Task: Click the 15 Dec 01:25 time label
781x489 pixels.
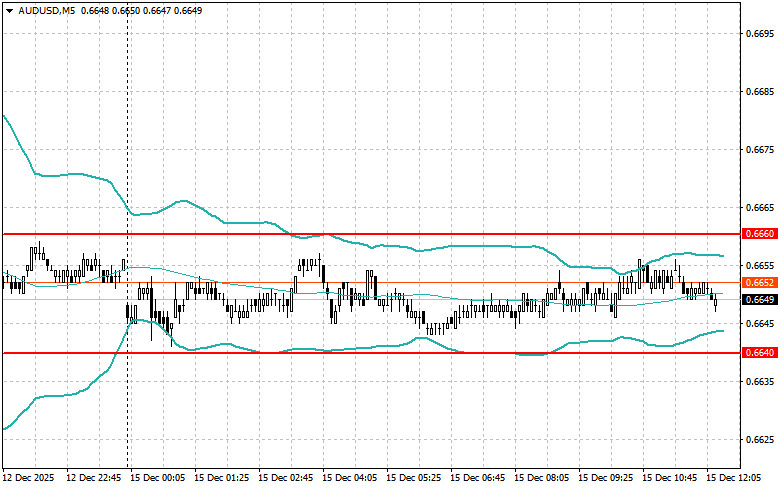Action: pyautogui.click(x=222, y=478)
